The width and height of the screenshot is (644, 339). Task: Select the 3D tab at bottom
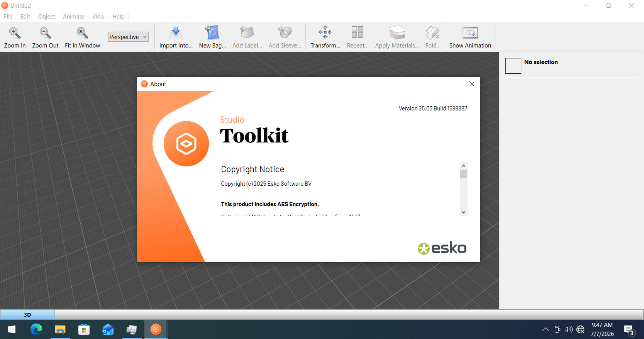[x=27, y=315]
